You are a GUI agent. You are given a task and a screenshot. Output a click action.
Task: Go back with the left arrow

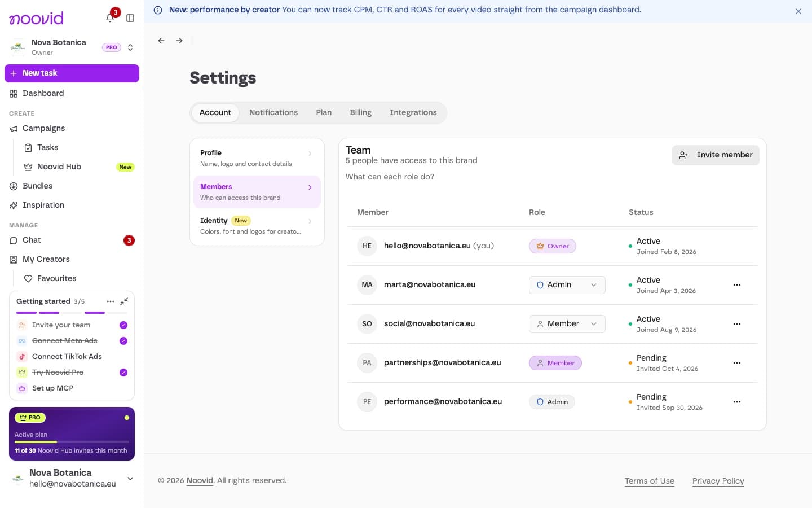click(161, 41)
